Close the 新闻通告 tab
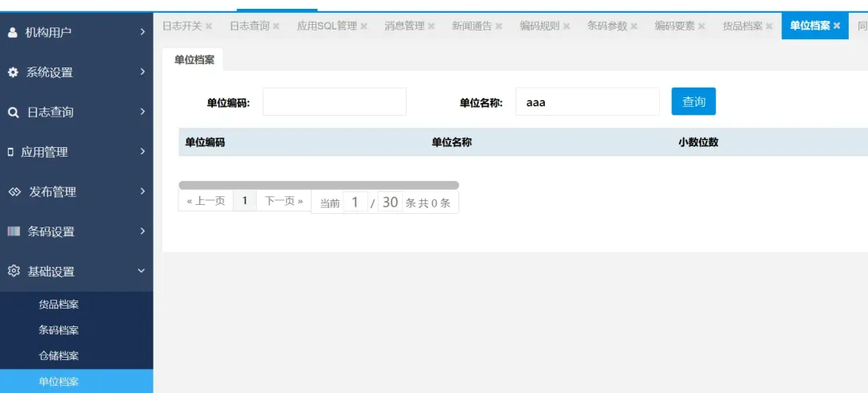868x393 pixels. click(x=499, y=26)
